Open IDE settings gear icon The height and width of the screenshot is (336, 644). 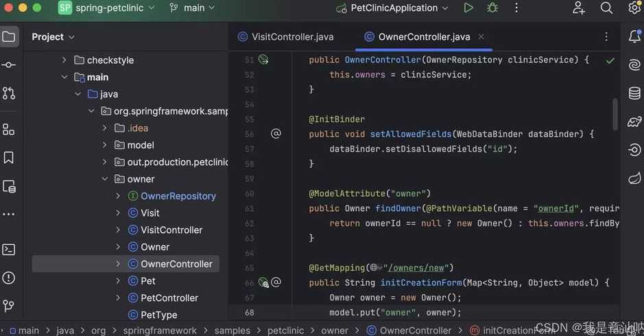pos(634,8)
